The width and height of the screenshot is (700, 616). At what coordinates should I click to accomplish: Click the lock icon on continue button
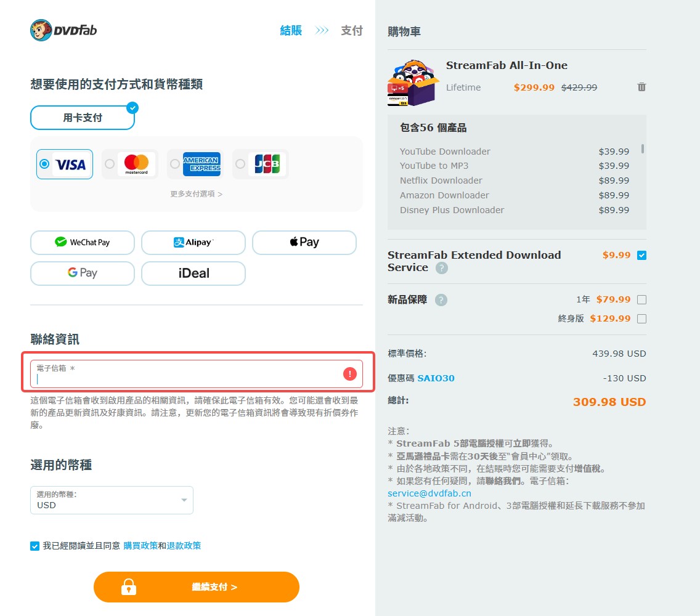[129, 587]
